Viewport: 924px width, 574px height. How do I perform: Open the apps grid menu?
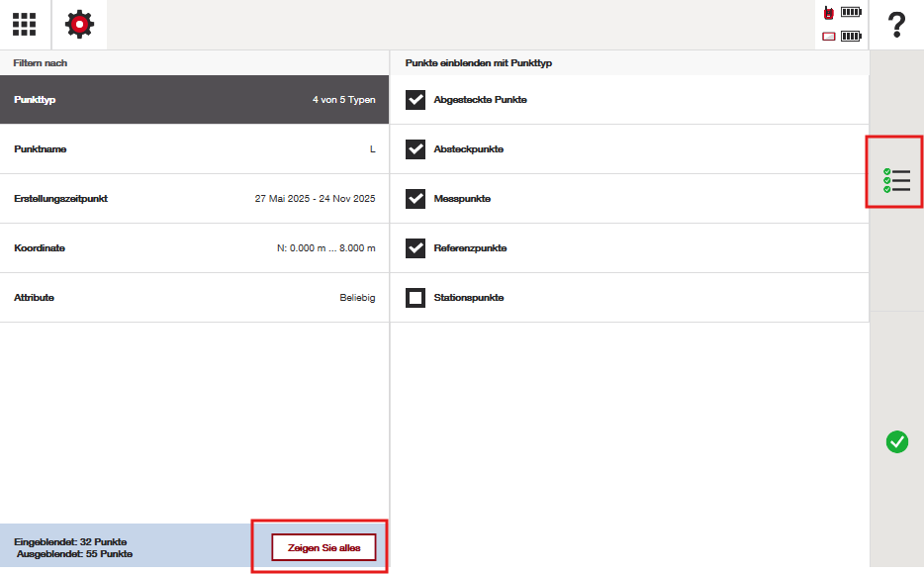click(25, 25)
